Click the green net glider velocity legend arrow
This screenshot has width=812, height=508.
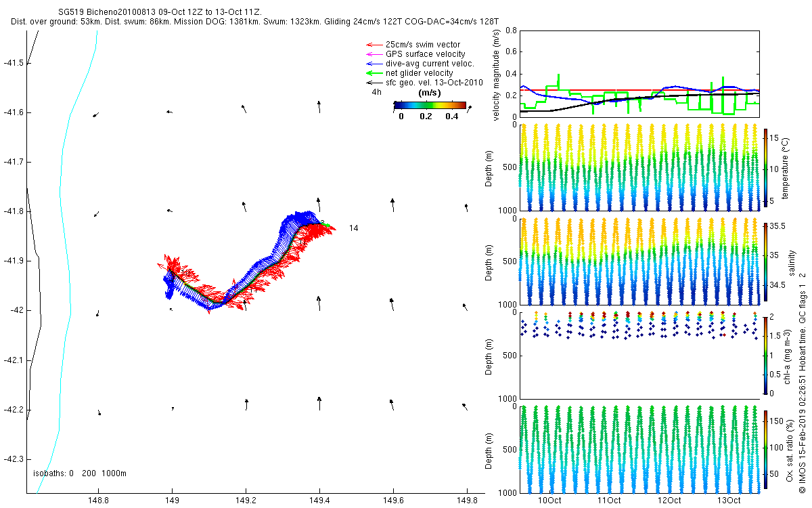click(374, 73)
